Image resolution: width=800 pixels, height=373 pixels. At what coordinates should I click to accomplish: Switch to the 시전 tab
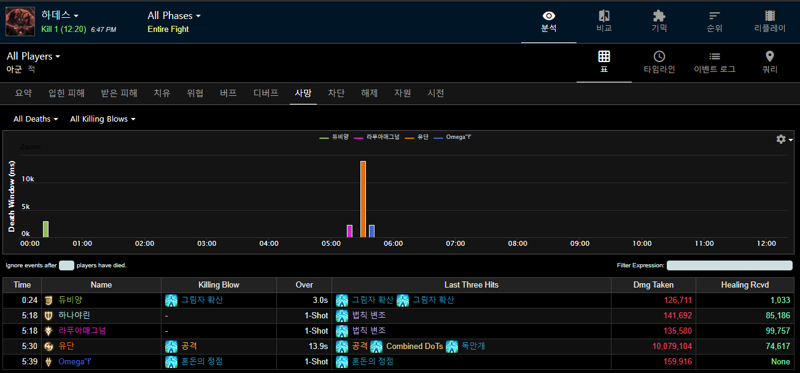(x=436, y=93)
